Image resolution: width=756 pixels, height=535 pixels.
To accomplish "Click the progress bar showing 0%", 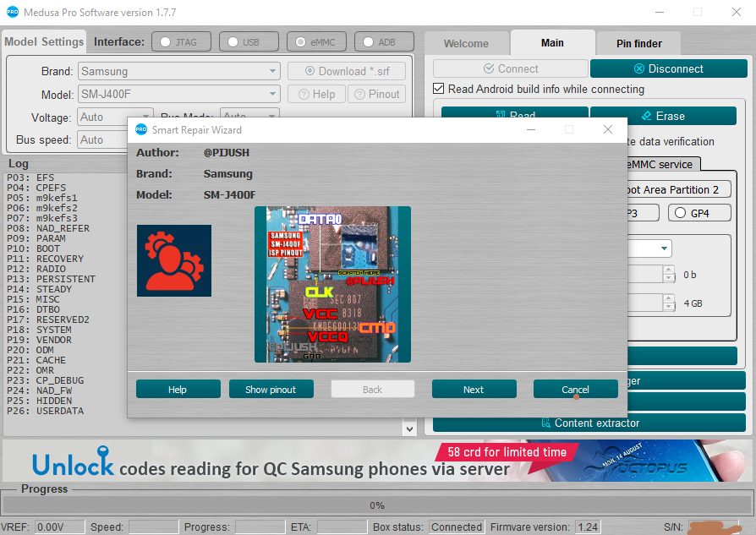I will pyautogui.click(x=377, y=505).
